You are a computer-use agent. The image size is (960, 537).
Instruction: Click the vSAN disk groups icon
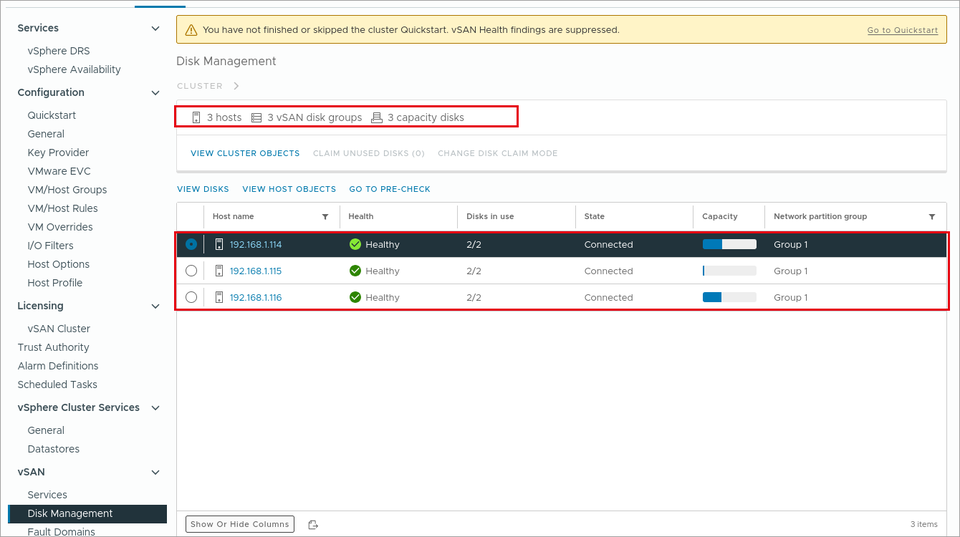257,118
